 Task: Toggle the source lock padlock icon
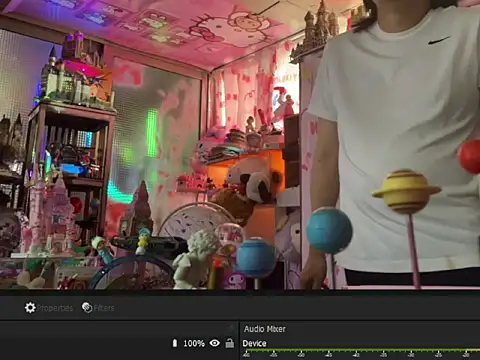tap(230, 343)
